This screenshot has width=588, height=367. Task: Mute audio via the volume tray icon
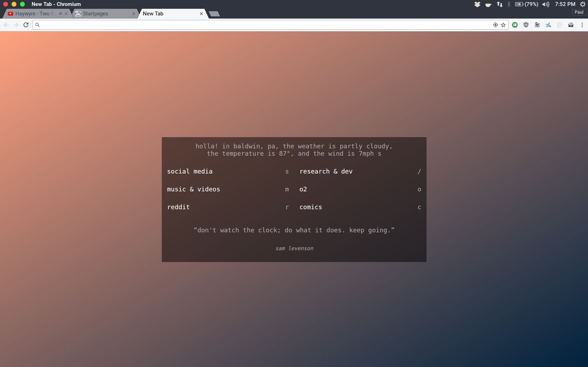coord(545,4)
